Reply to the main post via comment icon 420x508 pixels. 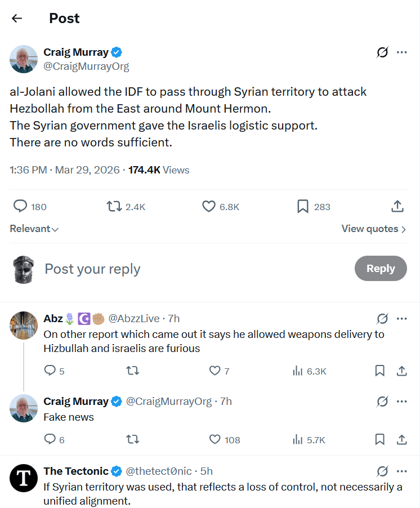point(20,207)
